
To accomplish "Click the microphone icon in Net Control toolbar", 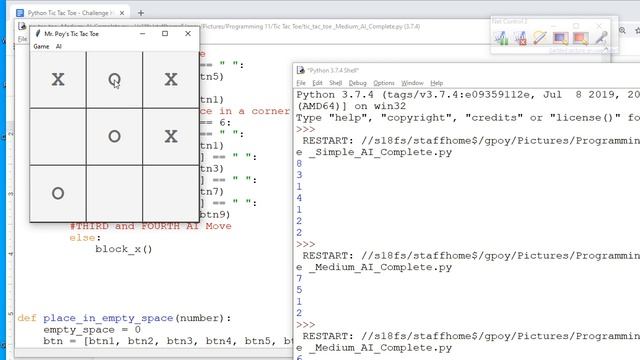I will point(601,38).
